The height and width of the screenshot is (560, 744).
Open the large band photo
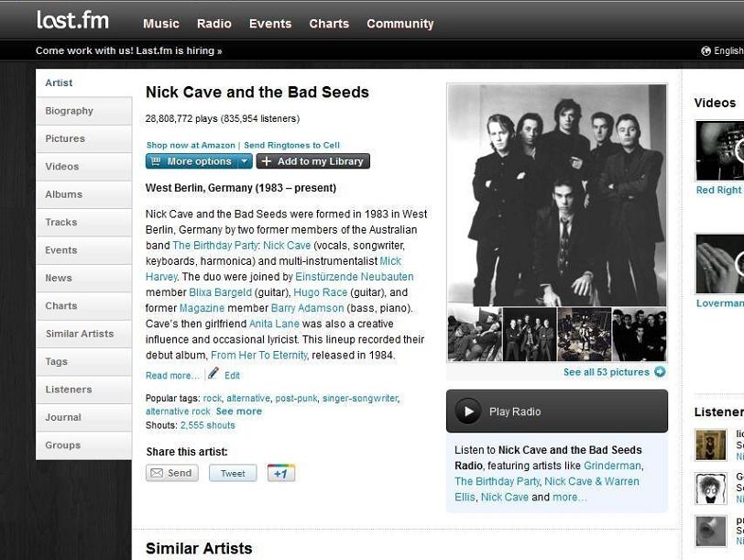pyautogui.click(x=557, y=195)
